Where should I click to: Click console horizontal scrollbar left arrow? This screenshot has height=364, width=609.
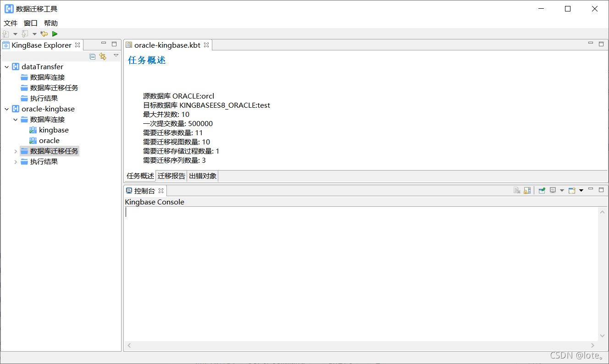129,346
